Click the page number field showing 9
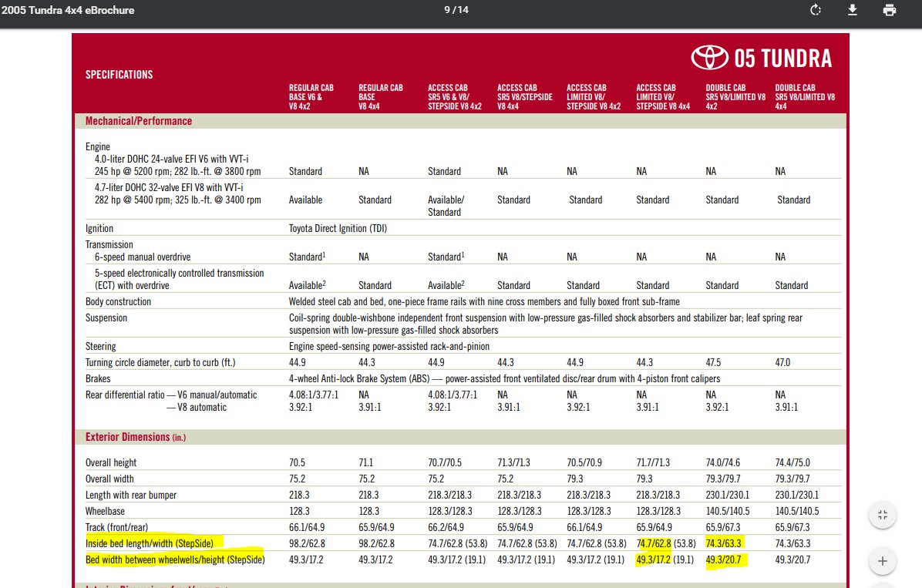Image resolution: width=922 pixels, height=588 pixels. (x=447, y=10)
